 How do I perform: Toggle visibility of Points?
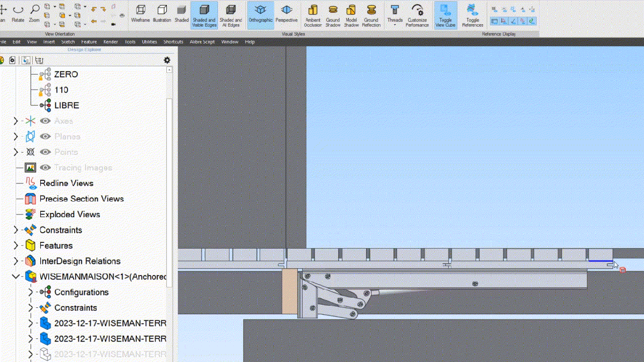pos(45,152)
